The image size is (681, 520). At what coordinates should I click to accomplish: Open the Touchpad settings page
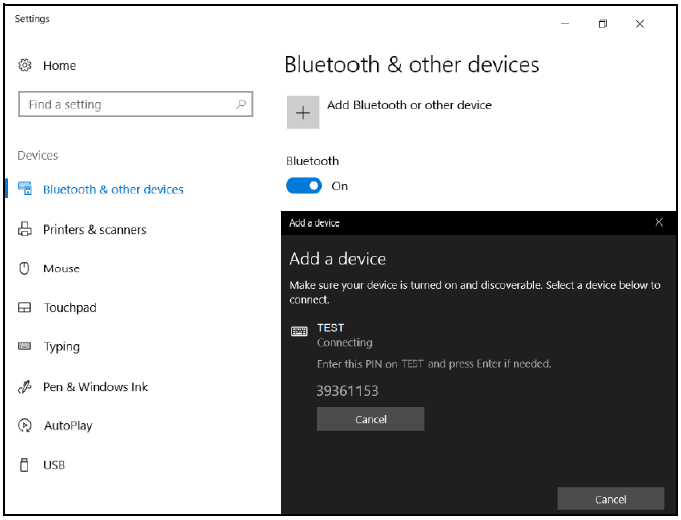click(70, 308)
